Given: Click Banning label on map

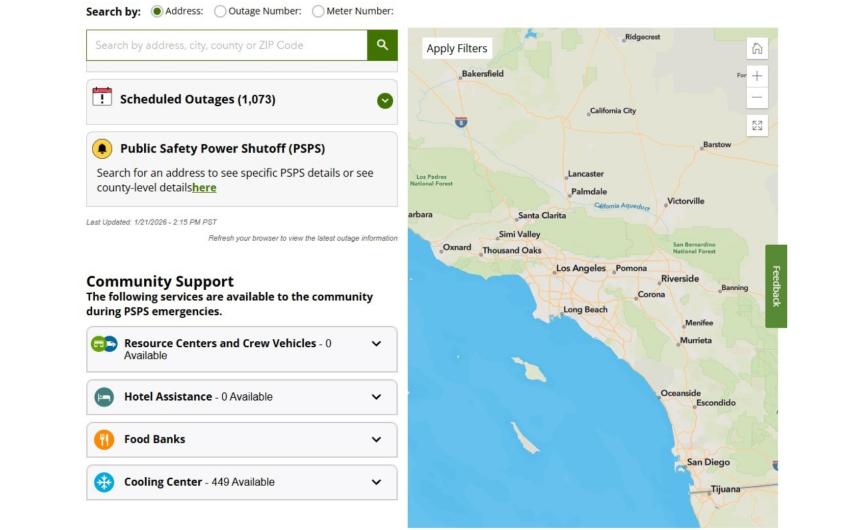Looking at the screenshot, I should [x=734, y=288].
